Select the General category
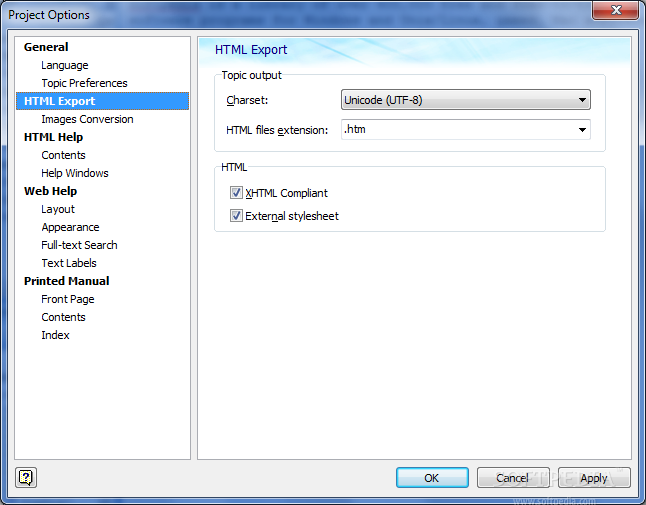The width and height of the screenshot is (646, 505). [x=46, y=47]
